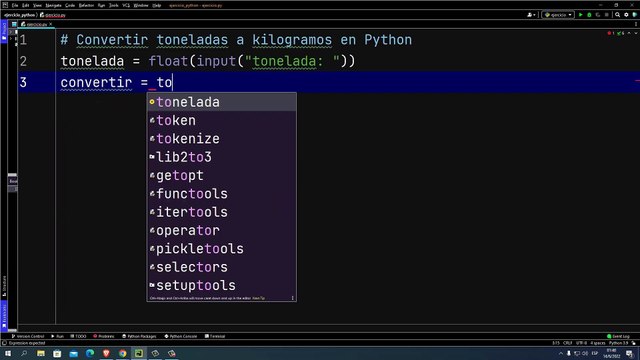Click UTF-8 encoding in status bar

point(582,343)
